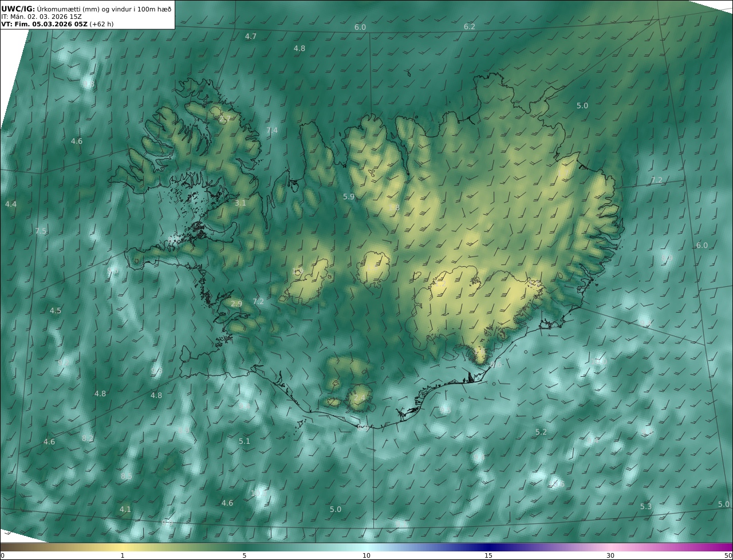Click the 4.1 value label
Image resolution: width=733 pixels, height=560 pixels.
[125, 510]
